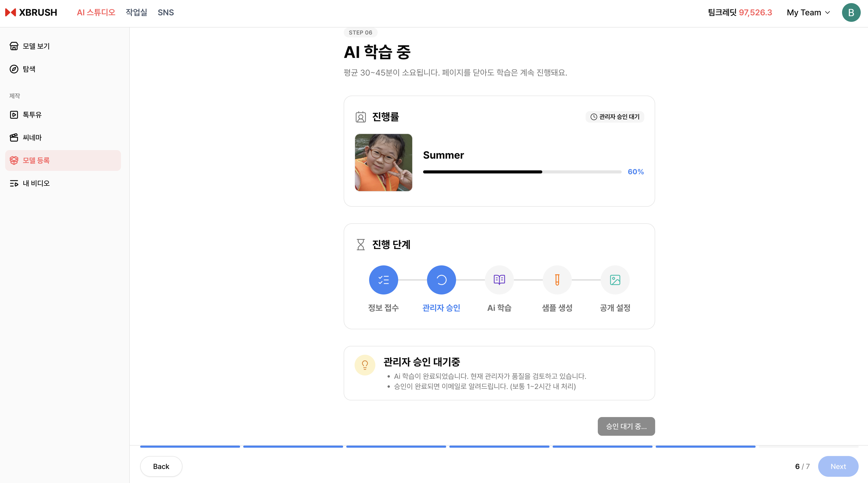Select the 공개 설정 image step icon
868x483 pixels.
[x=615, y=280]
